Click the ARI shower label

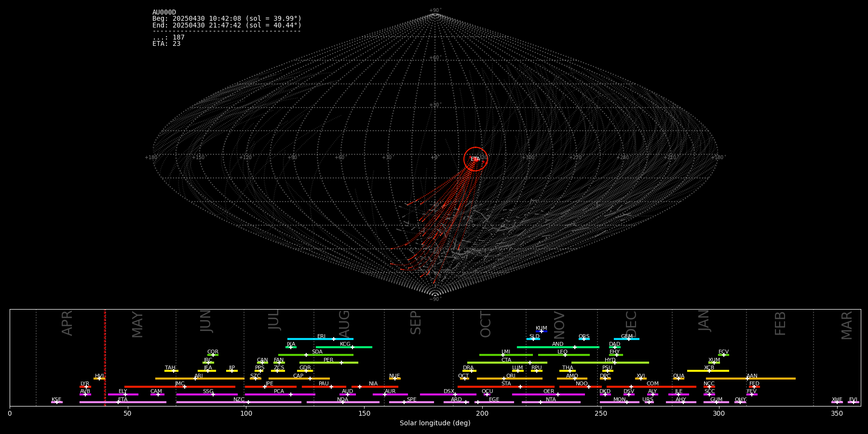coord(199,376)
